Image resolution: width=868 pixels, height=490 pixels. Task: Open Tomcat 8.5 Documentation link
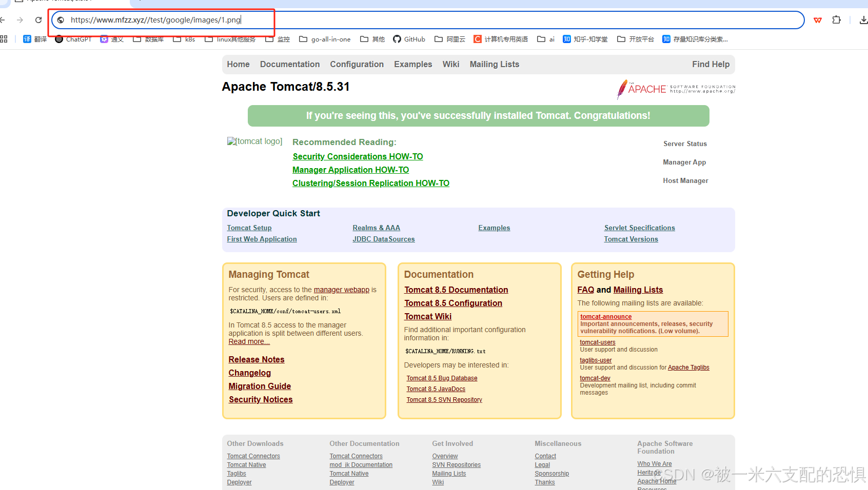[456, 290]
